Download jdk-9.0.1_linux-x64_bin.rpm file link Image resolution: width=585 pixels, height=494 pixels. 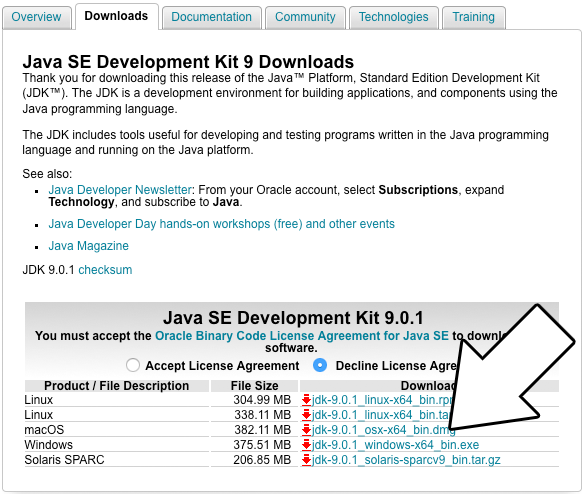(382, 400)
